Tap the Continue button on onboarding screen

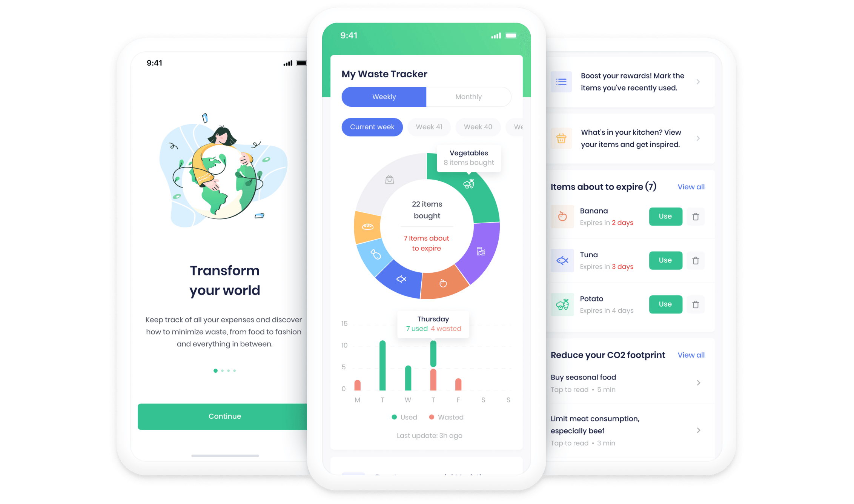pyautogui.click(x=224, y=416)
